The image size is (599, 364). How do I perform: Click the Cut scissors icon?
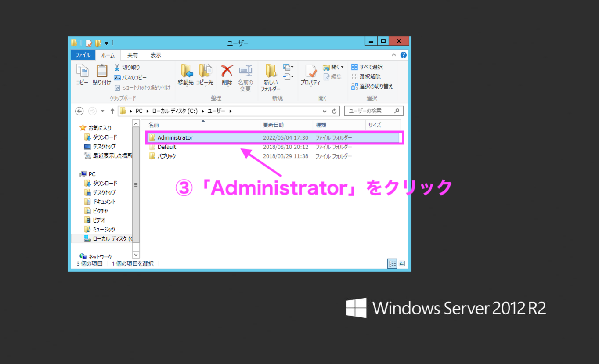[118, 68]
